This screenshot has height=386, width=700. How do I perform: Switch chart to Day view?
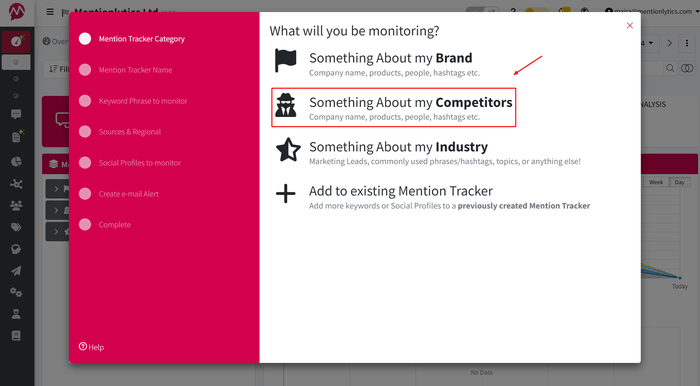(679, 182)
